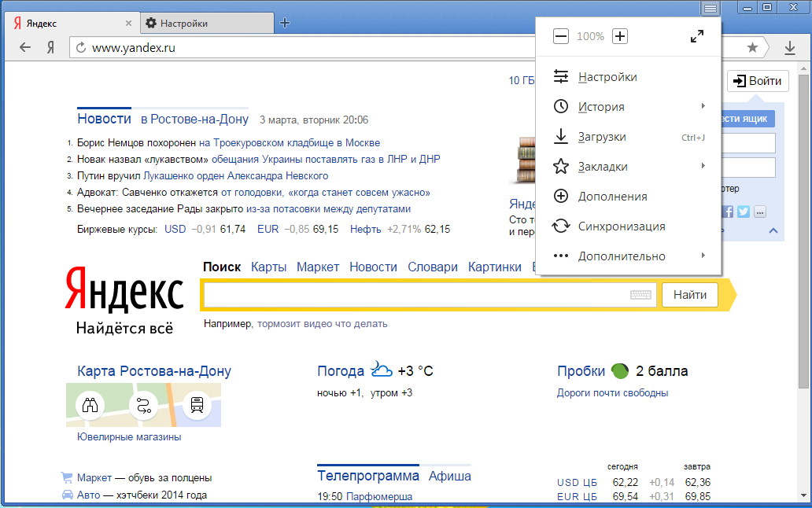812x508 pixels.
Task: Click the bus transport icon on map
Action: (197, 405)
